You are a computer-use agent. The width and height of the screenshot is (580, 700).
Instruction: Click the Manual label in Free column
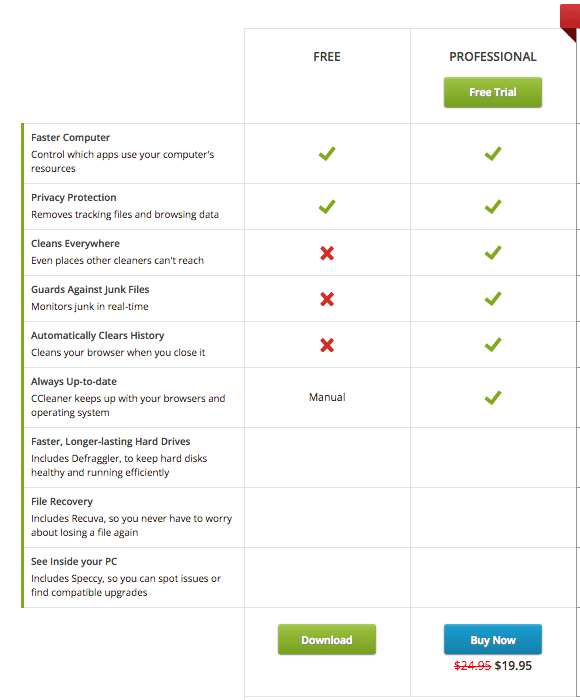[x=327, y=397]
